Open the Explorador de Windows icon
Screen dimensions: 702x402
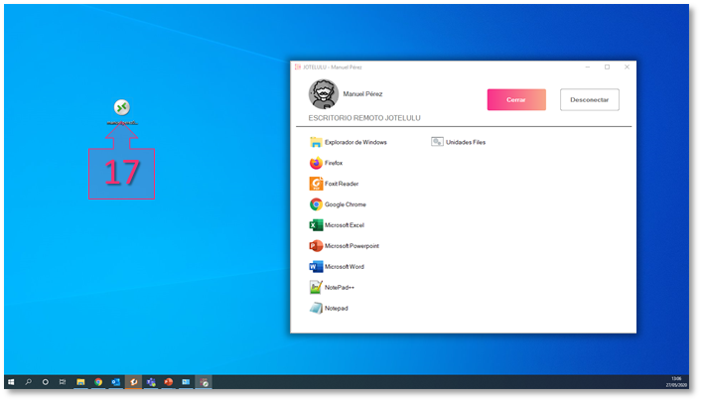[316, 142]
